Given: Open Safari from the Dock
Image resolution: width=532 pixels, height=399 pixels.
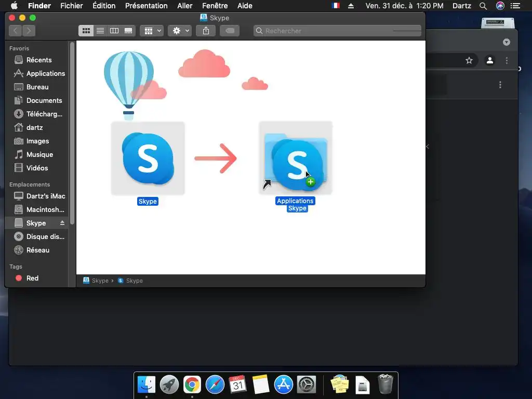Looking at the screenshot, I should (x=215, y=385).
